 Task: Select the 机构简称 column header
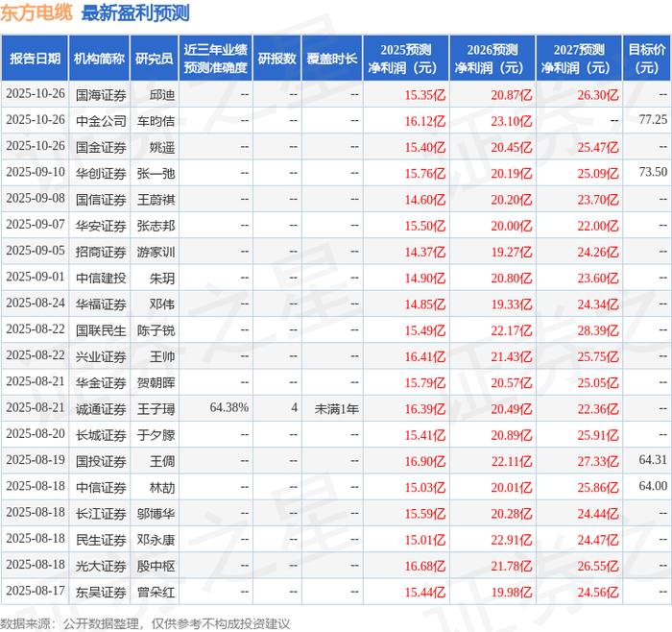[x=99, y=59]
